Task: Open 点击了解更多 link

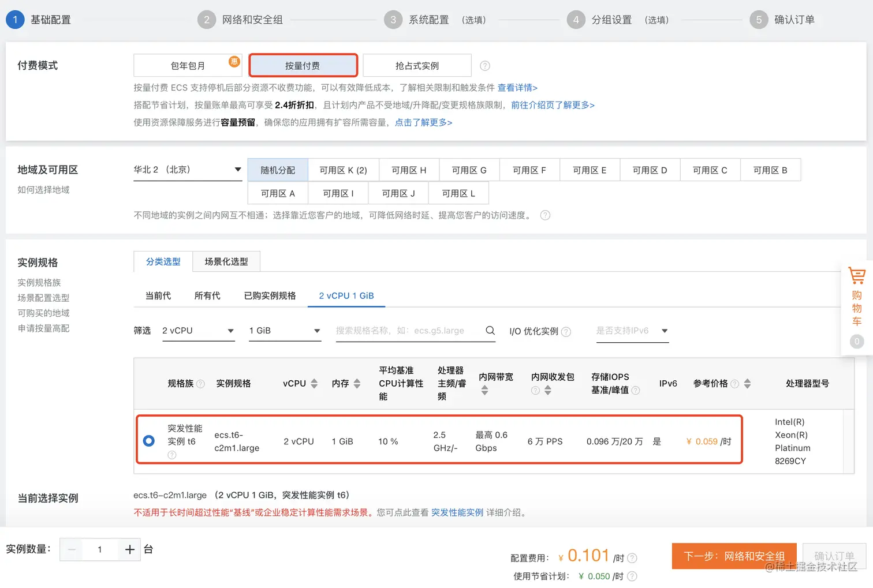Action: click(x=423, y=122)
